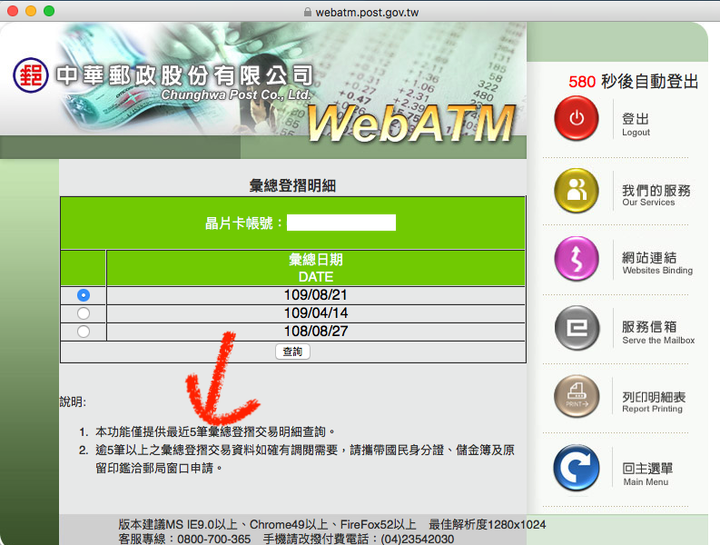This screenshot has height=545, width=720.
Task: Select the 109/04/14 date radio button
Action: tap(83, 313)
